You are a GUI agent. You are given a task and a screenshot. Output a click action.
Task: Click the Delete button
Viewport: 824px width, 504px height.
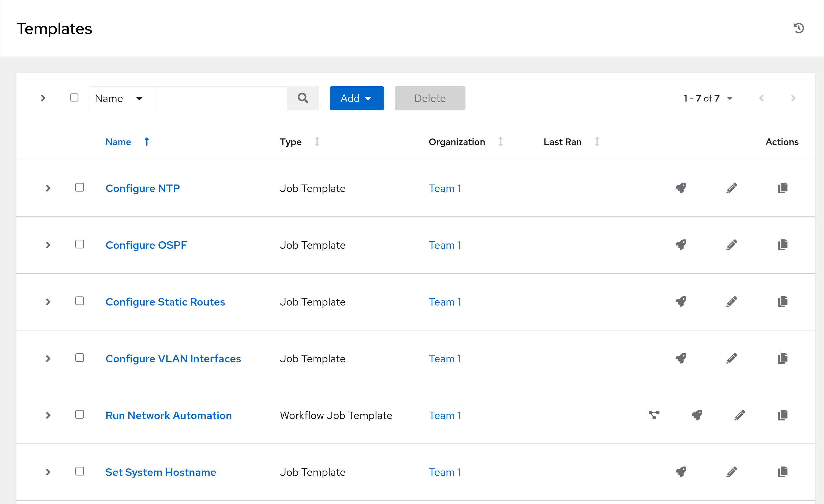click(x=430, y=98)
